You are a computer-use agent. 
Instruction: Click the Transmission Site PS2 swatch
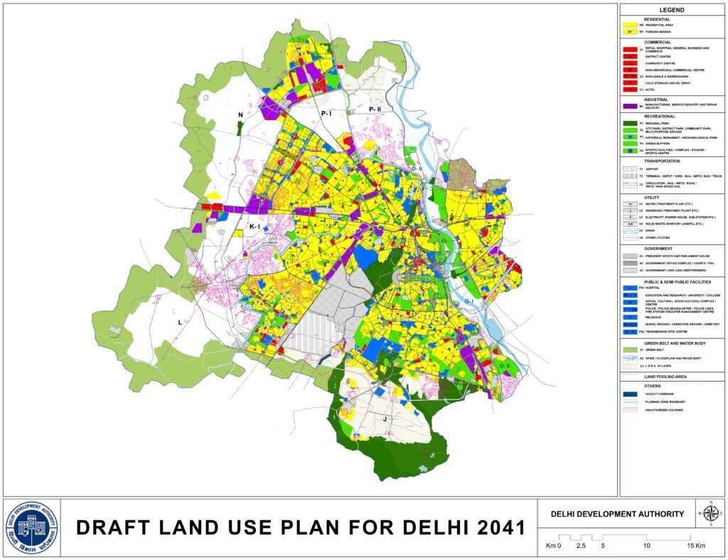coord(630,332)
